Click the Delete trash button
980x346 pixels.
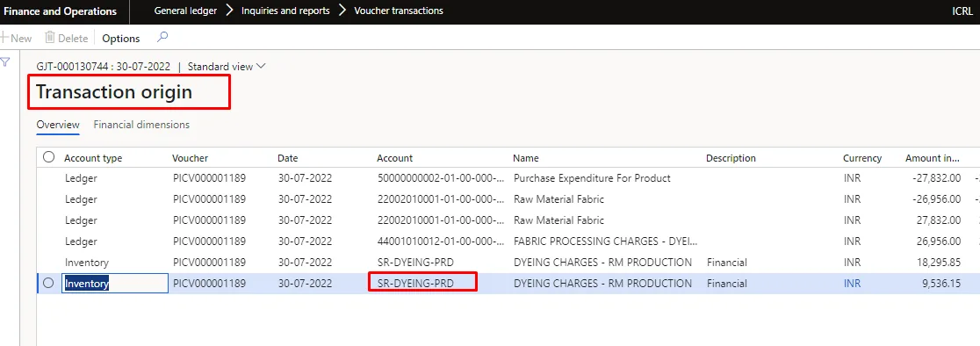pyautogui.click(x=66, y=38)
